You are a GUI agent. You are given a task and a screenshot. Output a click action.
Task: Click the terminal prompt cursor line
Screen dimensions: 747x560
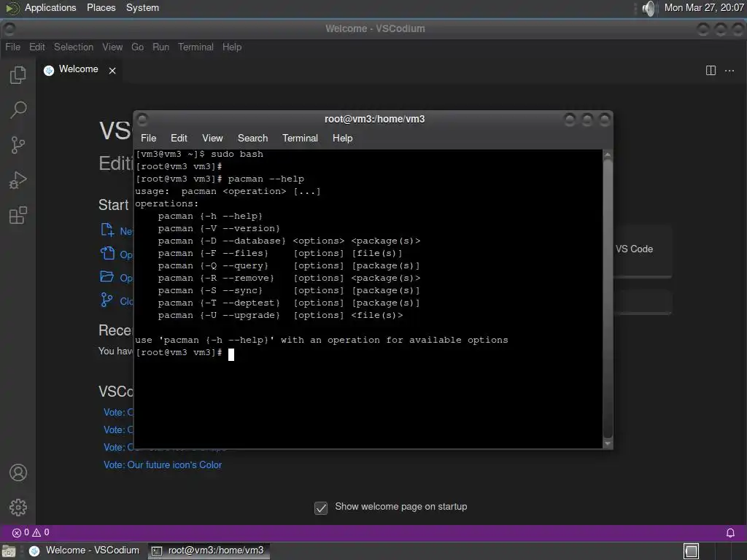click(185, 353)
